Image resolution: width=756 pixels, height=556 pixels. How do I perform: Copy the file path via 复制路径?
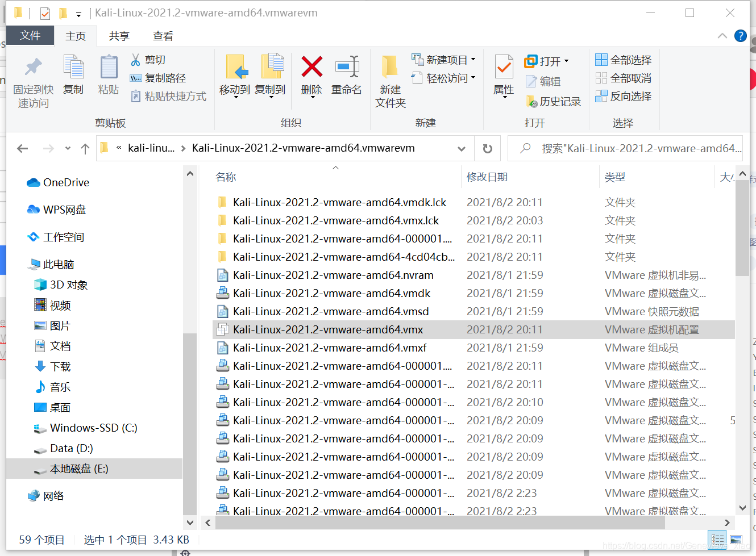[x=158, y=78]
